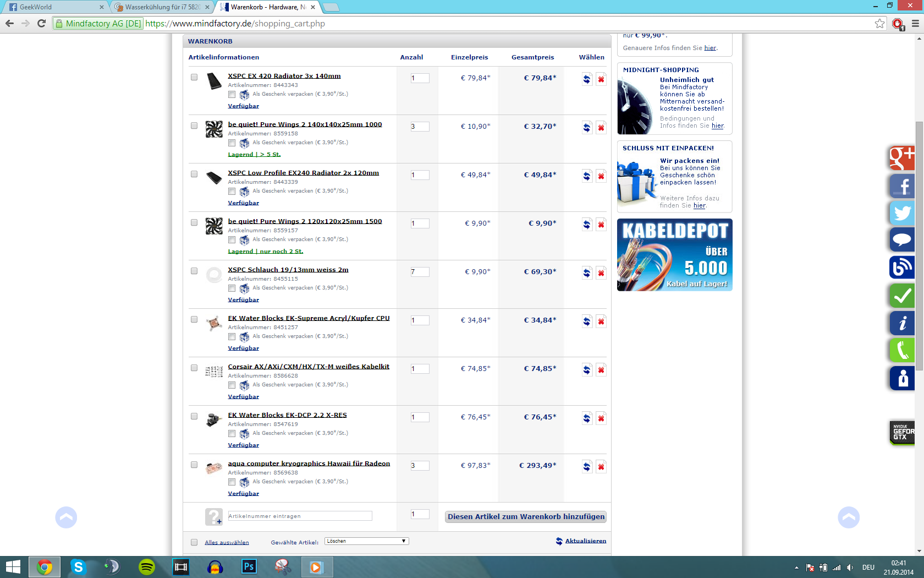Go back in browser history
The height and width of the screenshot is (578, 924).
[x=9, y=23]
